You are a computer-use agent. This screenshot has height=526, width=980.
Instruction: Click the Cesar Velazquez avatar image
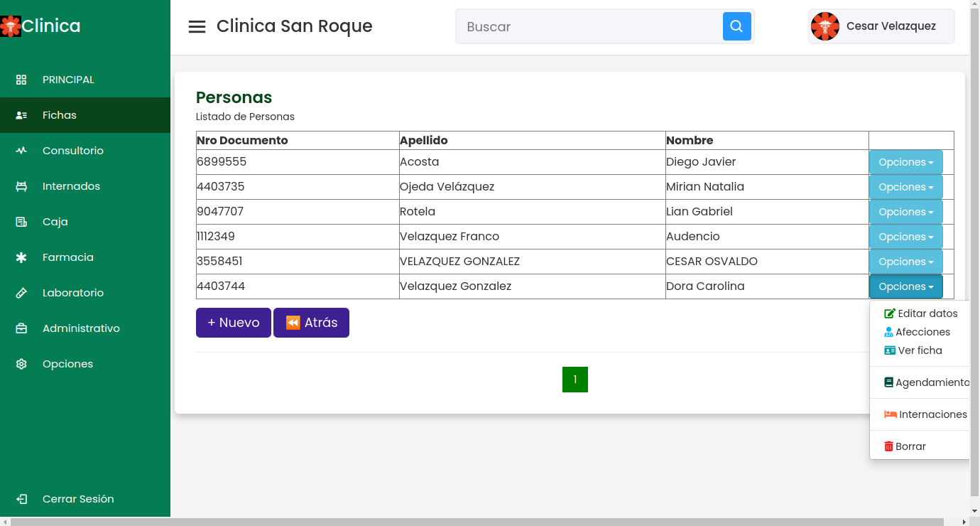[x=825, y=26]
